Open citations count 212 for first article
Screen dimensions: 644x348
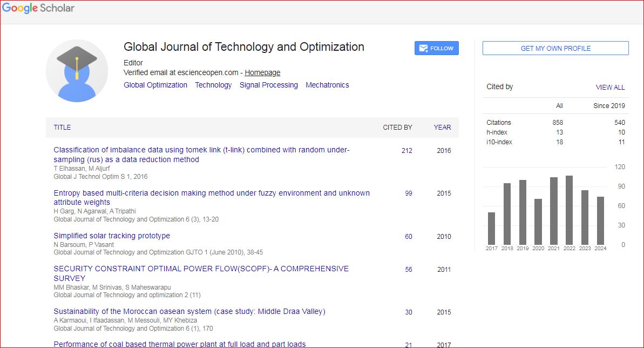click(406, 151)
